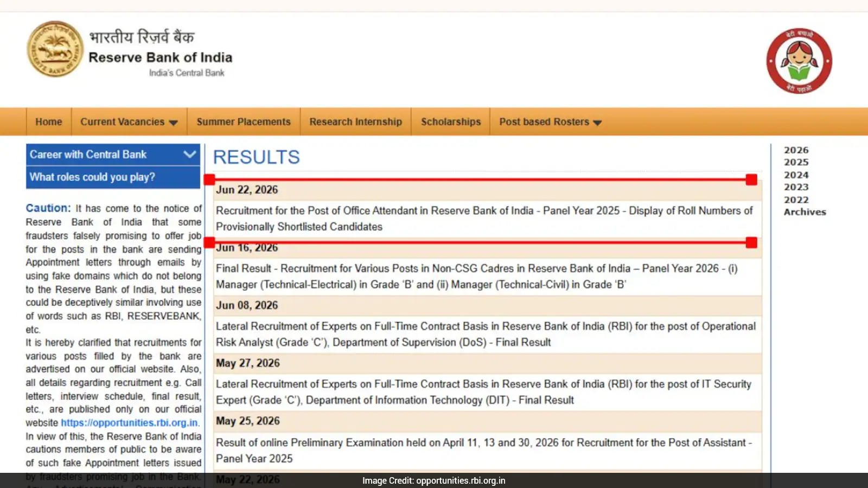This screenshot has width=868, height=488.
Task: Click the 'May 25, 2026' date row
Action: click(x=488, y=421)
